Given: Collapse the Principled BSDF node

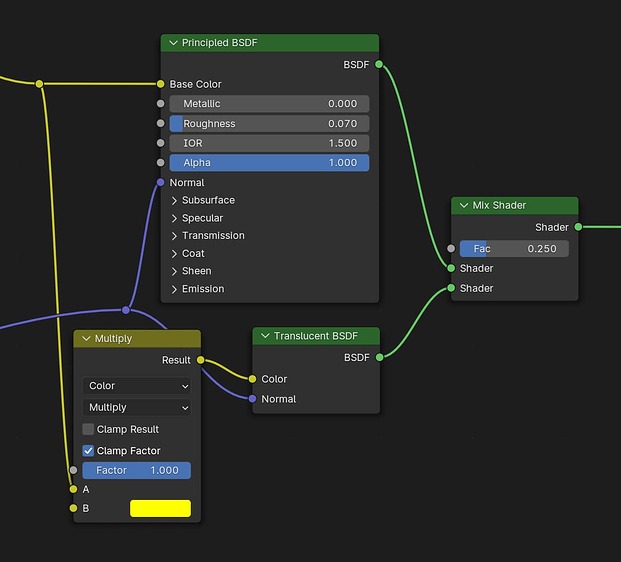Looking at the screenshot, I should pyautogui.click(x=173, y=43).
